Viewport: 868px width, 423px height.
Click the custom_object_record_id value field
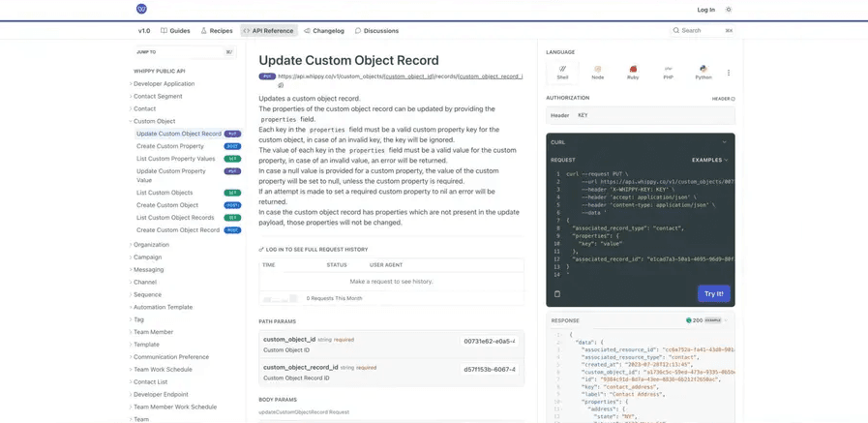pos(490,369)
